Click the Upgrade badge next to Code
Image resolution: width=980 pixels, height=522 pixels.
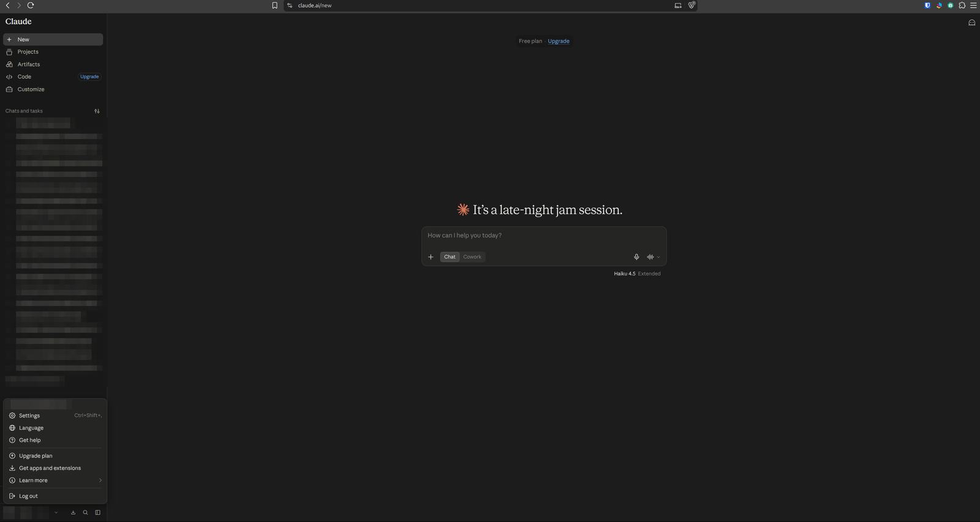pos(89,76)
